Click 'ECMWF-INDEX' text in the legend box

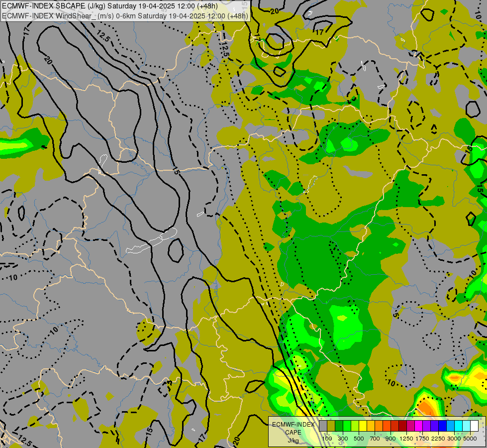click(x=293, y=425)
